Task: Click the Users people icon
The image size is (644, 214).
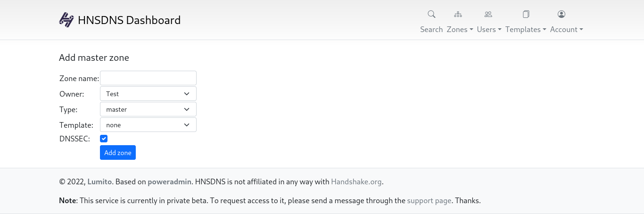Action: coord(488,14)
